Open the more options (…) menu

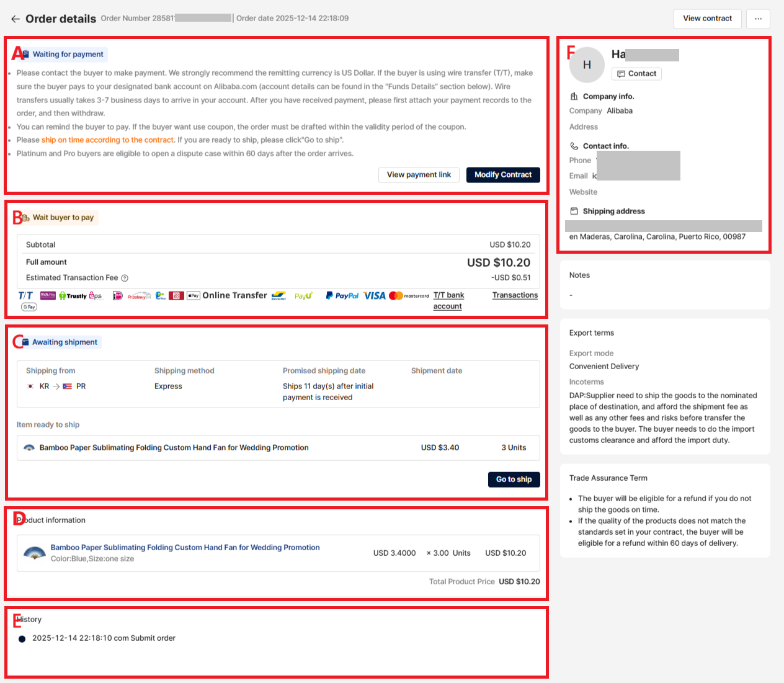[x=758, y=19]
